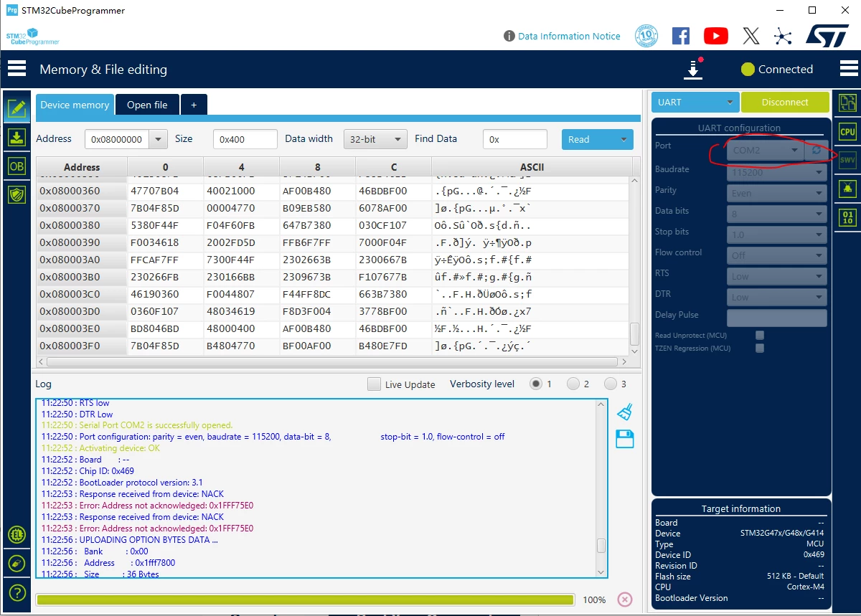Open the Read button dropdown arrow
Screen dimensions: 861x616
624,140
